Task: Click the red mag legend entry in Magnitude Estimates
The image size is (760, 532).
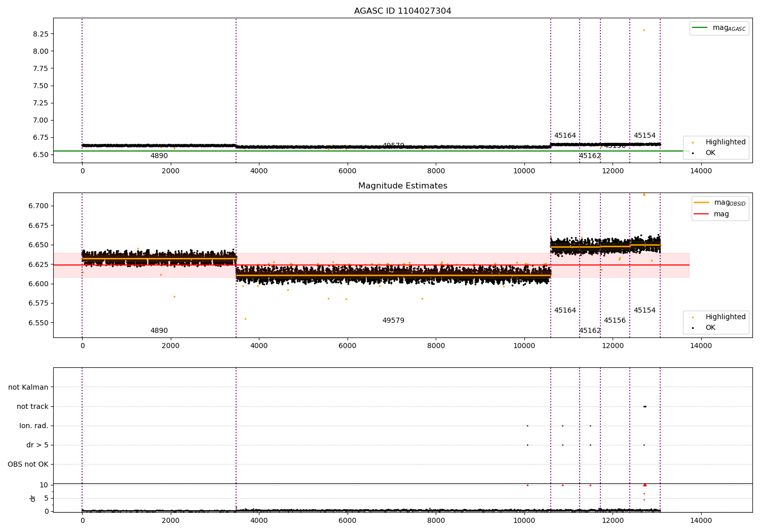Action: pos(711,214)
